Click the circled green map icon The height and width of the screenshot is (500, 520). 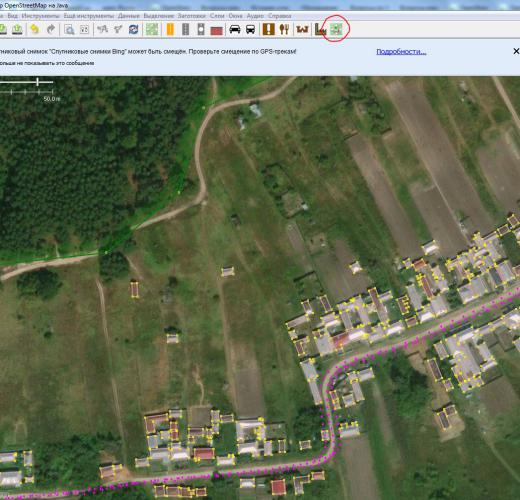[336, 29]
